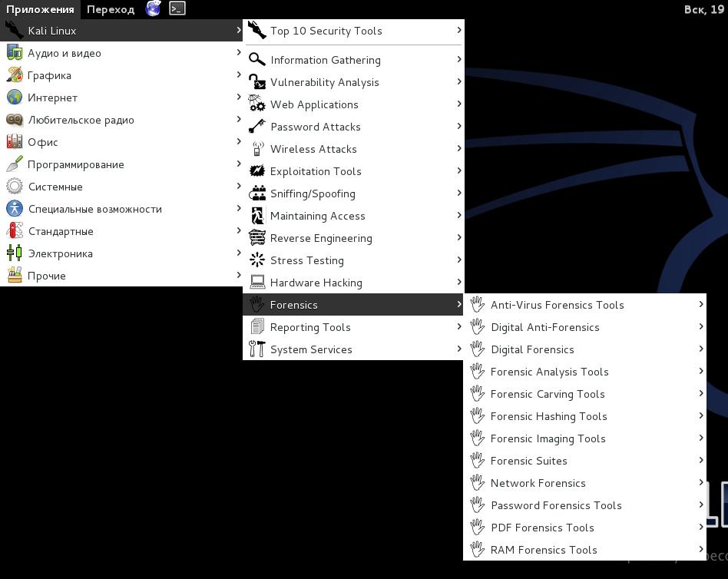The height and width of the screenshot is (579, 728).
Task: Click the Vulnerability Analysis label
Action: (x=325, y=82)
